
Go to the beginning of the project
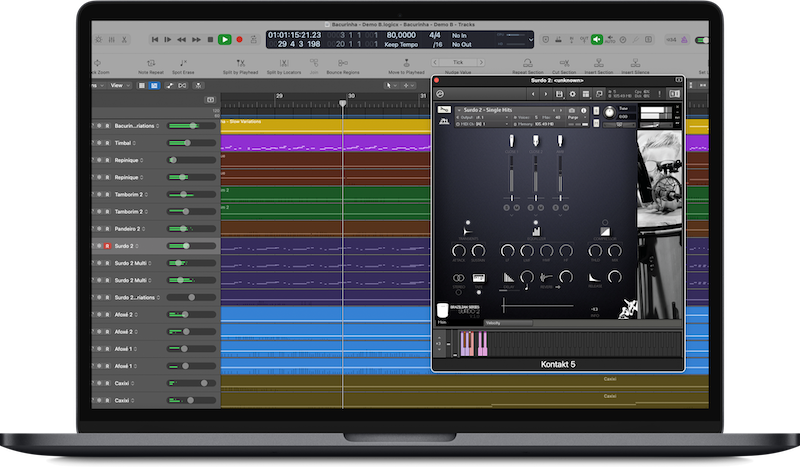pyautogui.click(x=155, y=39)
